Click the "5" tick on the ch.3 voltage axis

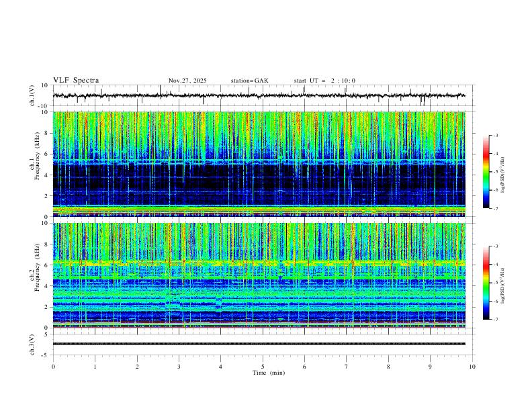46,334
